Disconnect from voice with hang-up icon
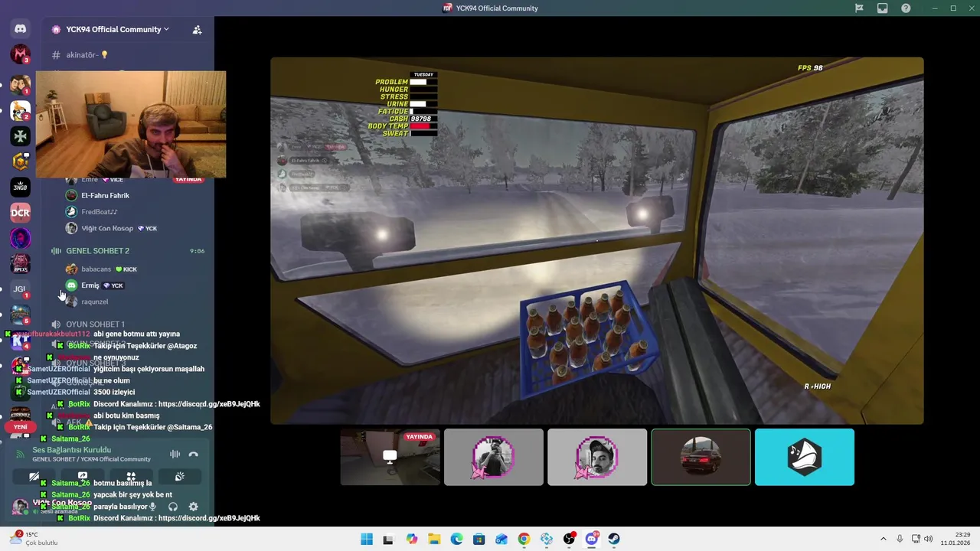 (194, 454)
